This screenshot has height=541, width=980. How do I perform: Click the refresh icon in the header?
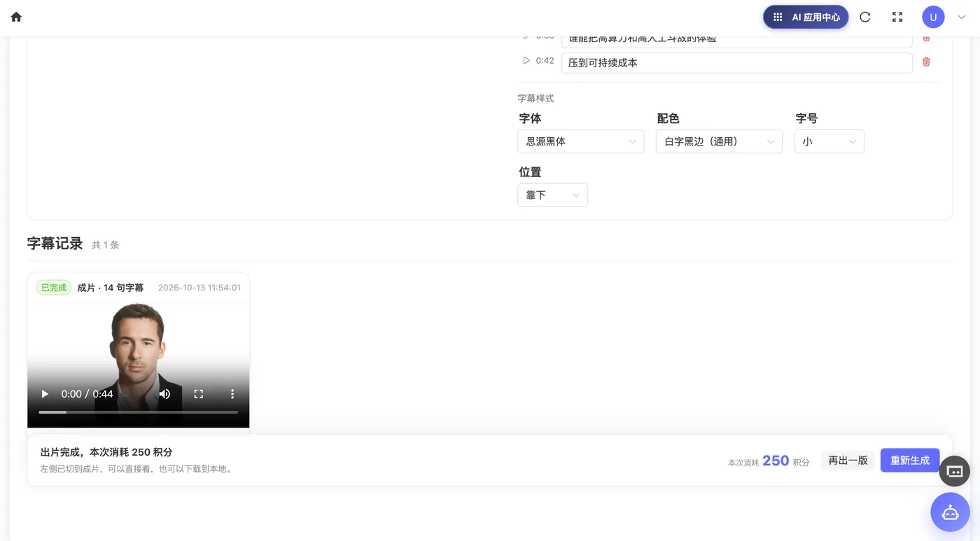(x=865, y=17)
